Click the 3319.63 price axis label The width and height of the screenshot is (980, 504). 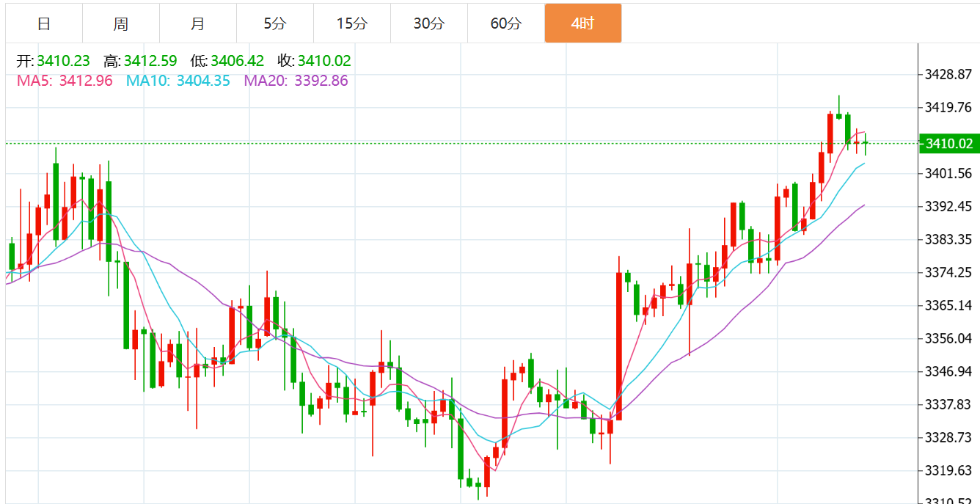tap(948, 470)
